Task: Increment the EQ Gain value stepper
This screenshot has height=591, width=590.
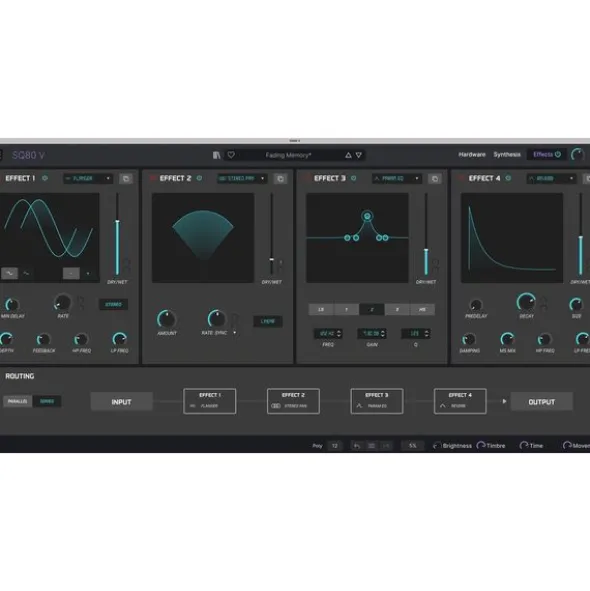Action: 383,331
